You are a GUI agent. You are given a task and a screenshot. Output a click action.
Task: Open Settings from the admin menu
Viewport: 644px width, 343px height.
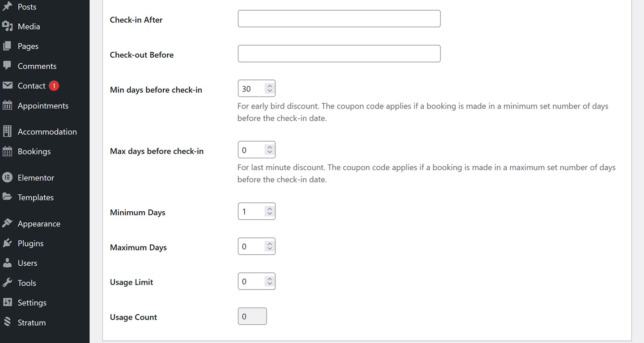32,302
